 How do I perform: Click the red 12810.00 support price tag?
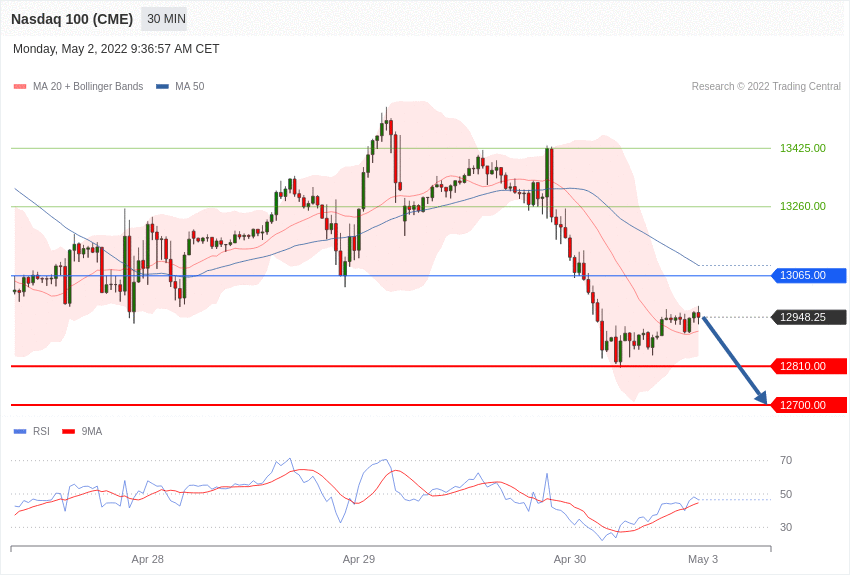[809, 366]
